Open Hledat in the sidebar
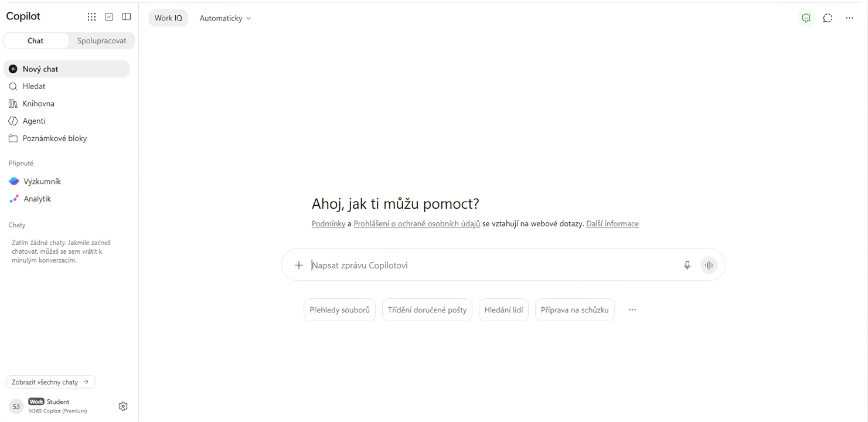 tap(66, 87)
